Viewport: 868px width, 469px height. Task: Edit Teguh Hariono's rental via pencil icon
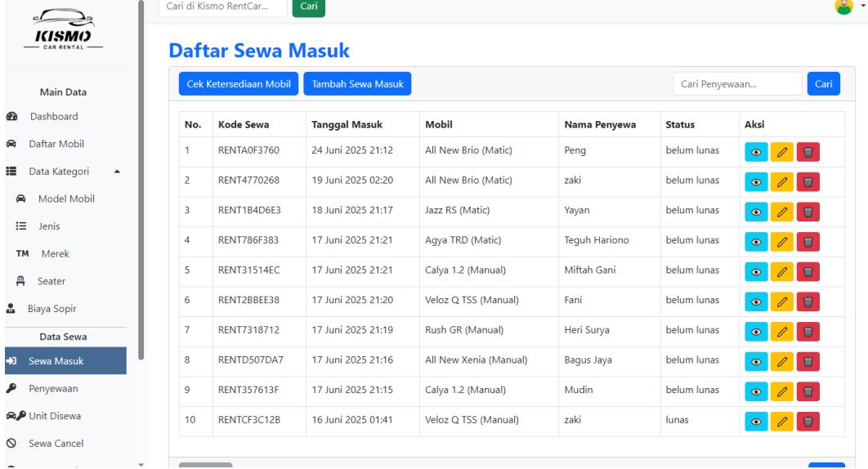click(x=782, y=242)
